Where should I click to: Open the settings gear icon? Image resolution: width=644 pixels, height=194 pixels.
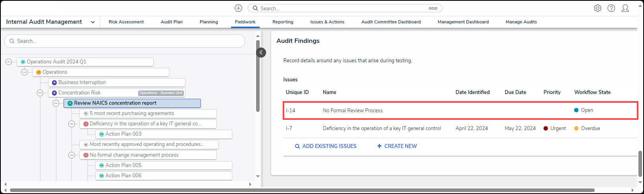(x=598, y=8)
